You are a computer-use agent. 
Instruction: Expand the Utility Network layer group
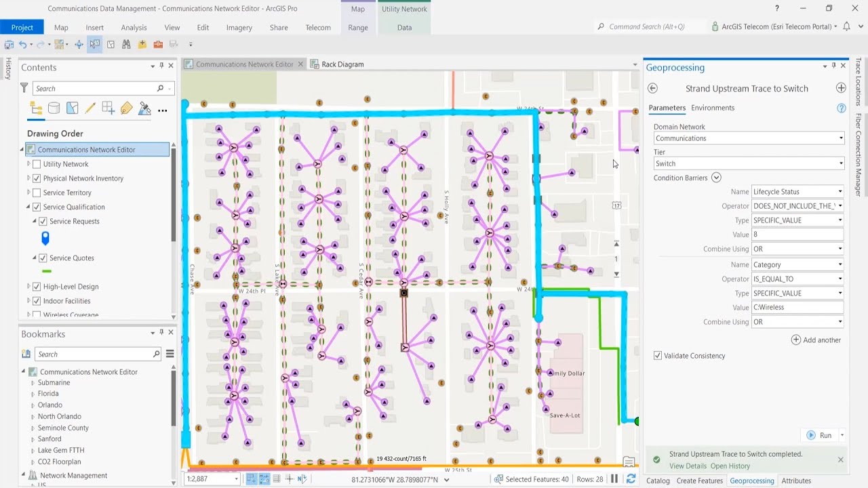pyautogui.click(x=28, y=164)
